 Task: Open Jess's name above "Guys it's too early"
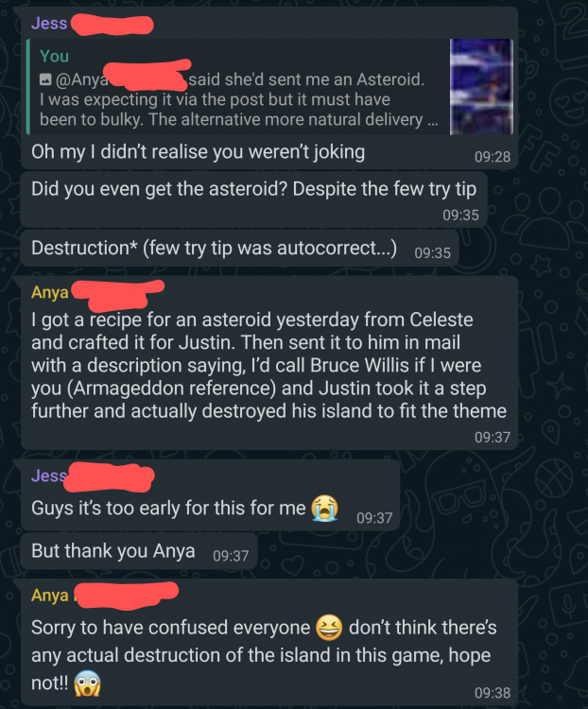pyautogui.click(x=49, y=476)
